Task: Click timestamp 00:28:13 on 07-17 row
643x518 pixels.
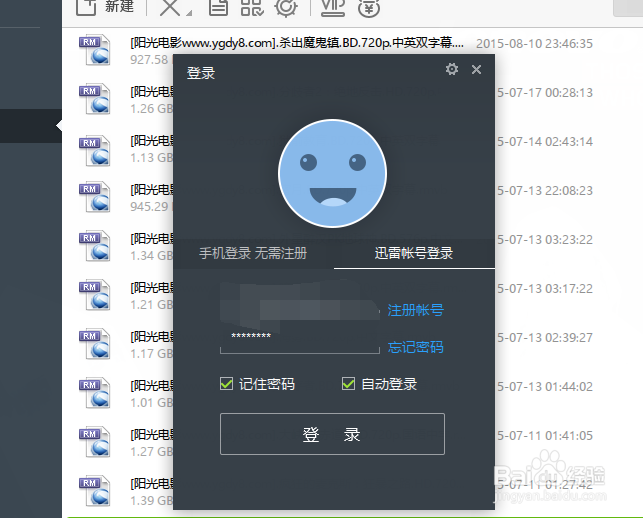Action: coord(569,93)
